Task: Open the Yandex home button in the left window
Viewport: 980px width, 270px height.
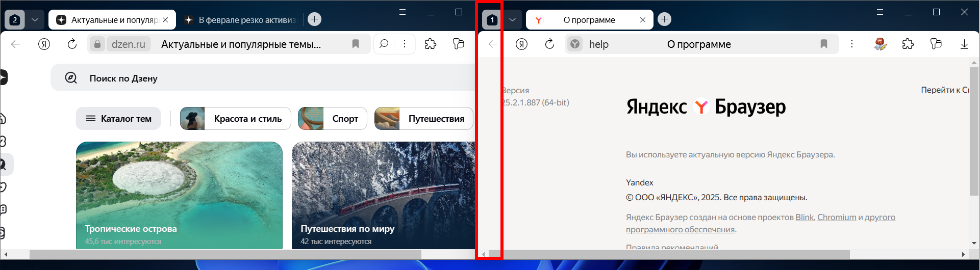Action: (44, 44)
